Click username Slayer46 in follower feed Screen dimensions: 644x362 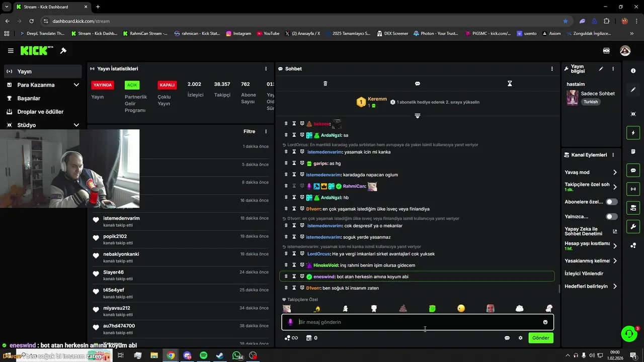coord(114,273)
